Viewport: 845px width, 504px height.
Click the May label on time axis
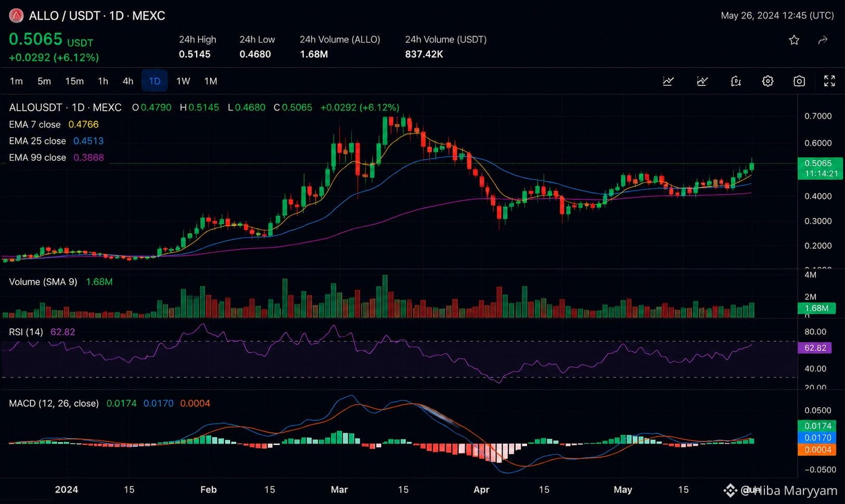coord(623,490)
